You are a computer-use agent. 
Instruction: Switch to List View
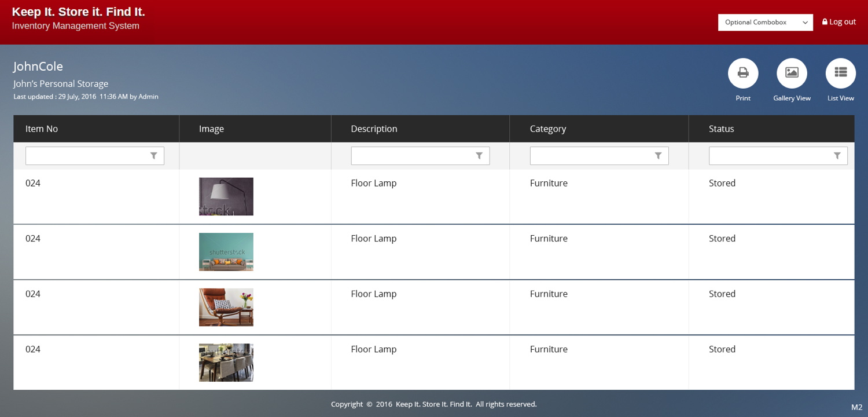tap(840, 73)
